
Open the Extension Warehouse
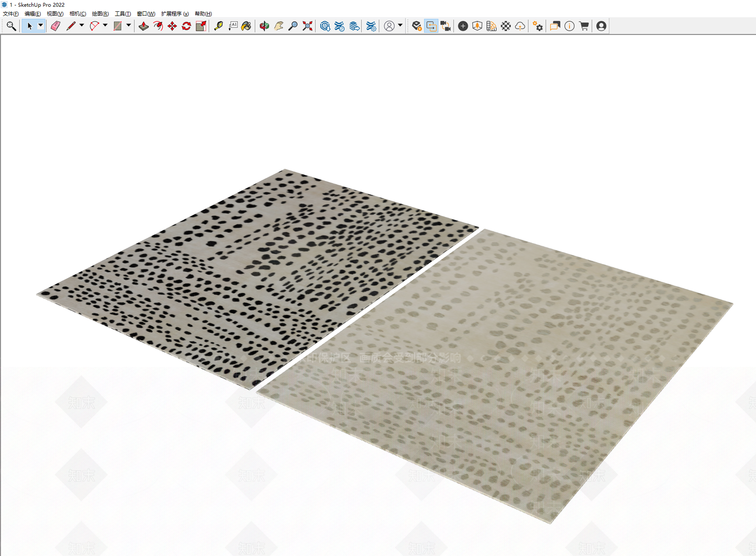(339, 26)
